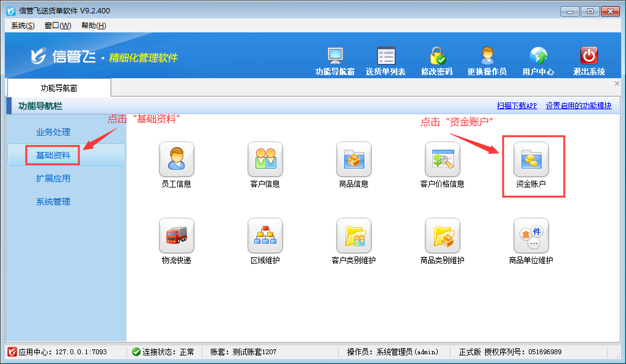This screenshot has width=626, height=364.
Task: Click 更换操作员 in the toolbar
Action: (487, 61)
